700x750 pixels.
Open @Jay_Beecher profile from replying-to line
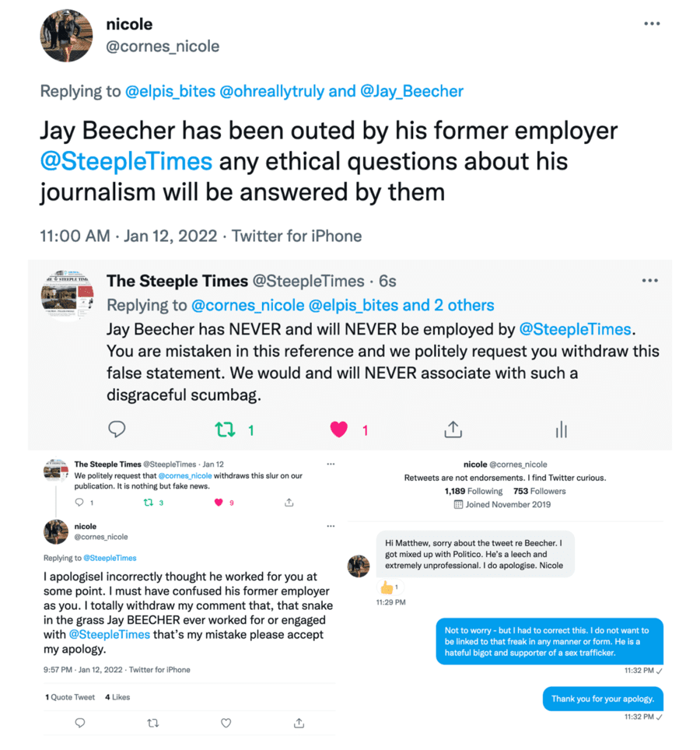[411, 91]
